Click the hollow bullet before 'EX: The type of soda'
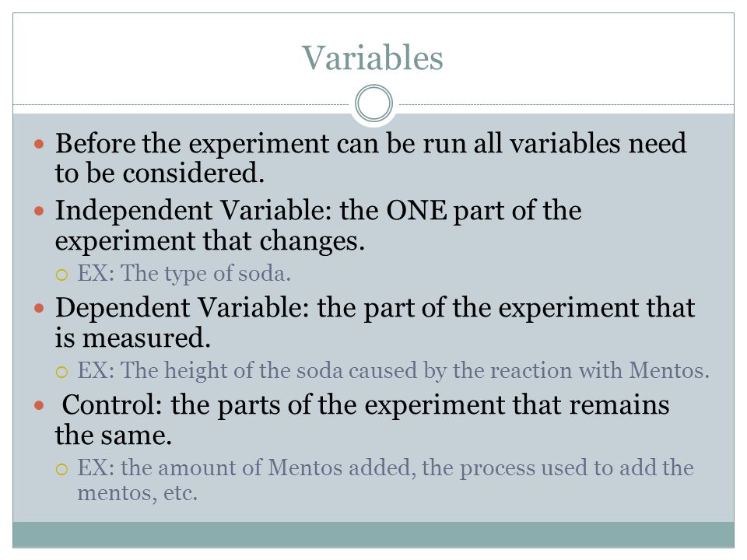The image size is (747, 560). 61,275
